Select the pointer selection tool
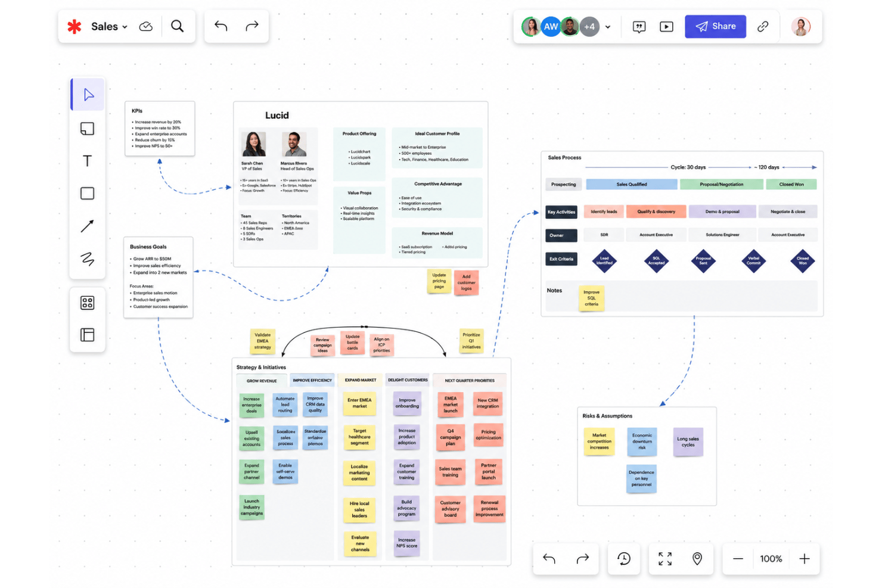The width and height of the screenshot is (882, 588). (x=88, y=95)
